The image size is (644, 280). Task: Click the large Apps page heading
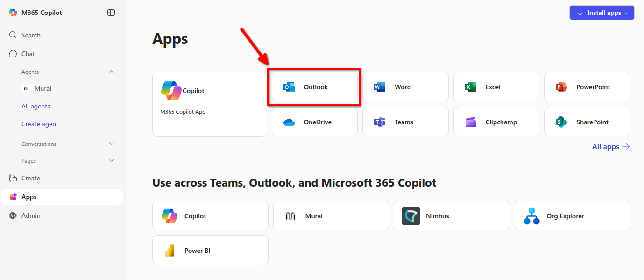point(170,39)
